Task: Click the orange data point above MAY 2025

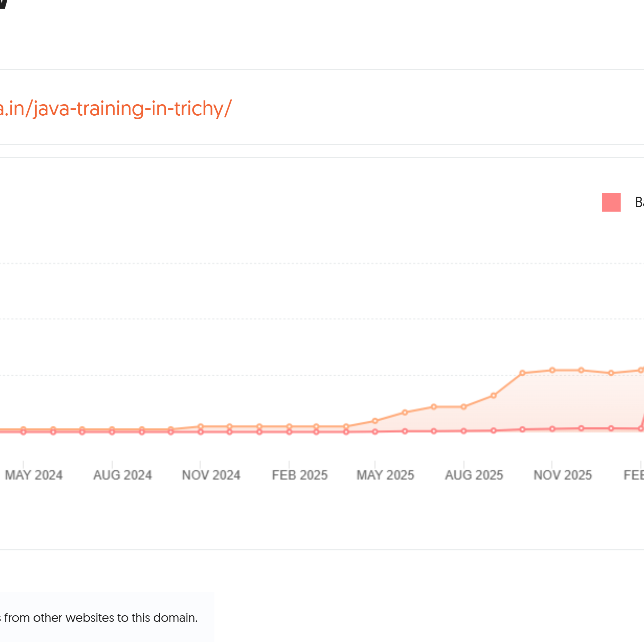Action: pyautogui.click(x=375, y=421)
